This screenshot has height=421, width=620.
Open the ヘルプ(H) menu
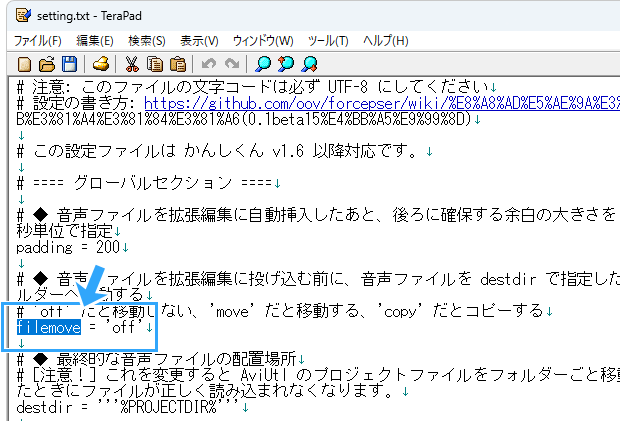(x=386, y=41)
